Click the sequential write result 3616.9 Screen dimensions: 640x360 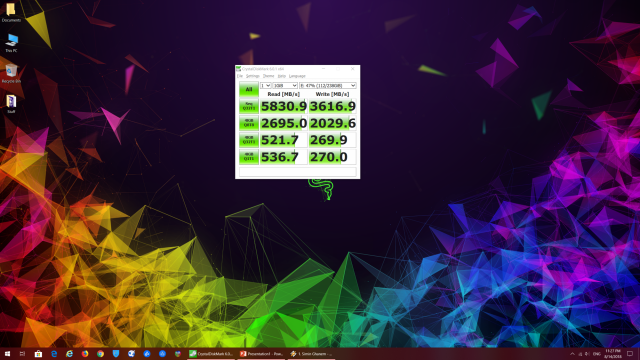pyautogui.click(x=332, y=106)
